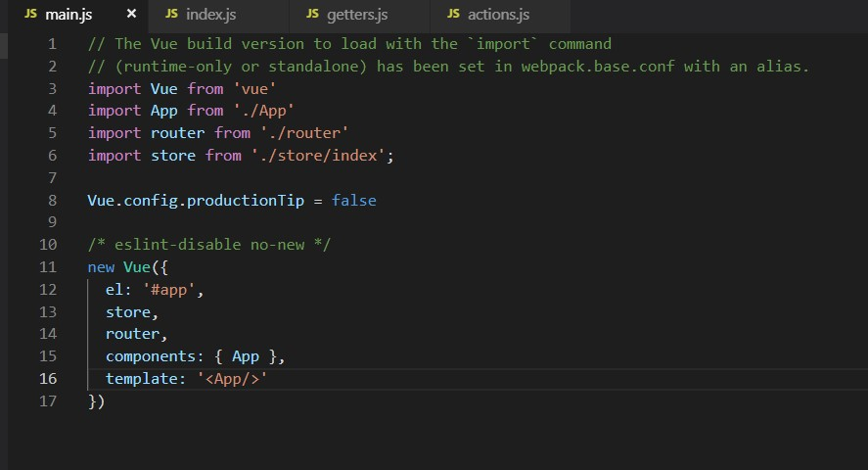
Task: Click 'store,' on line 13
Action: click(x=132, y=312)
